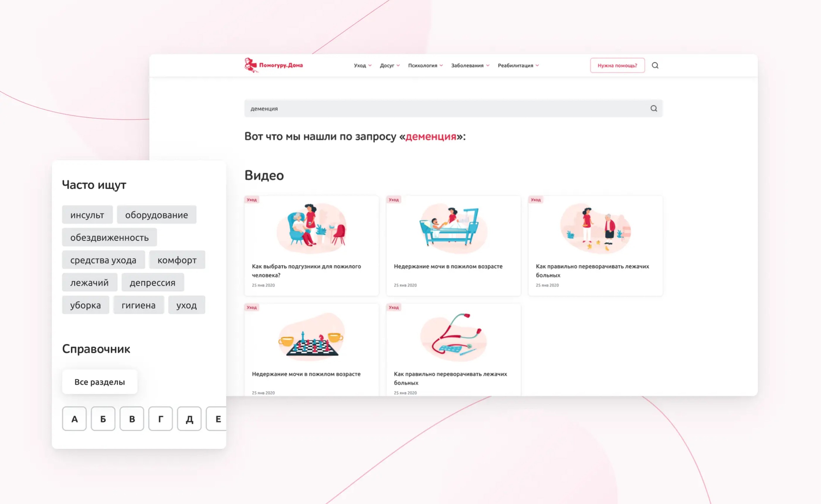This screenshot has width=821, height=504.
Task: Click the Справочник heading
Action: tap(96, 349)
